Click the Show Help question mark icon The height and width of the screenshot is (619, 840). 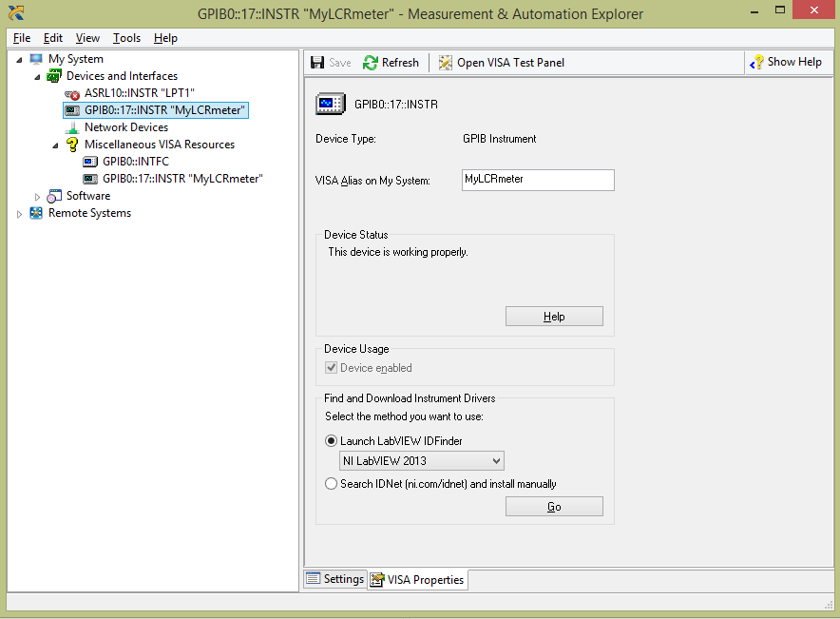pyautogui.click(x=756, y=62)
